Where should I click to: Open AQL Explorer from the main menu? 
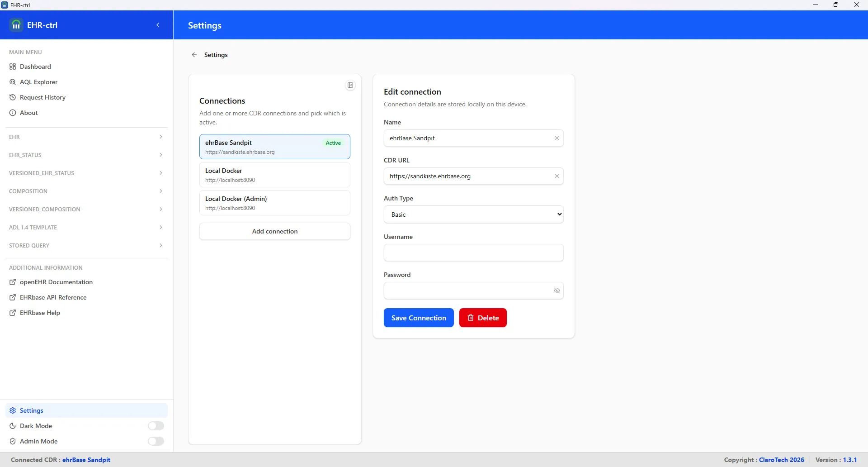point(86,82)
